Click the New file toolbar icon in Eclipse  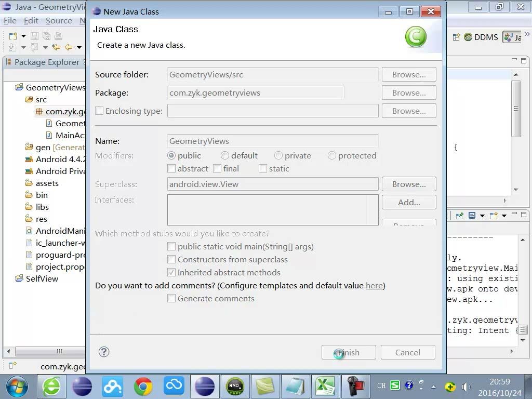point(13,36)
